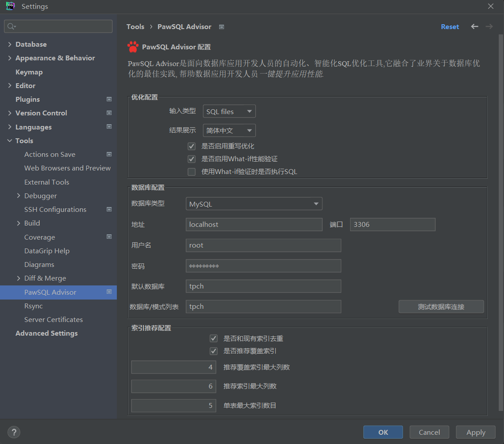Click icon next to breadcrumb PawSQL Advisor
Image resolution: width=504 pixels, height=444 pixels.
[x=221, y=27]
